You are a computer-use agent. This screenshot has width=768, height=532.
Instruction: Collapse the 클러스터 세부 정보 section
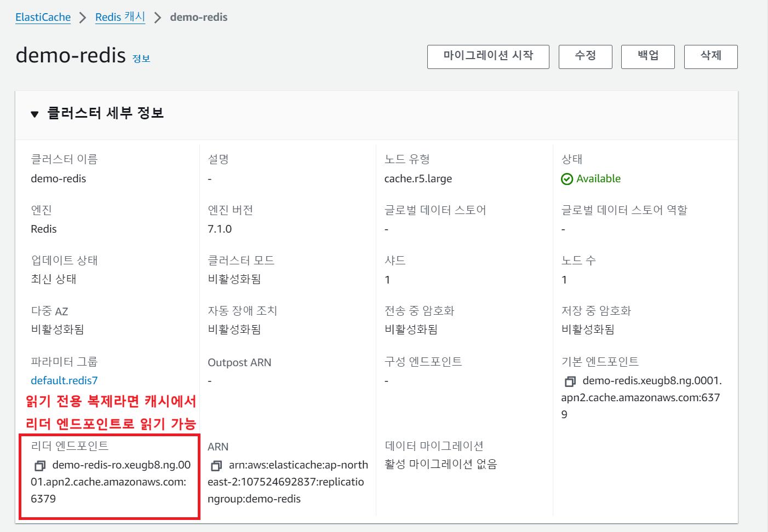(x=35, y=114)
